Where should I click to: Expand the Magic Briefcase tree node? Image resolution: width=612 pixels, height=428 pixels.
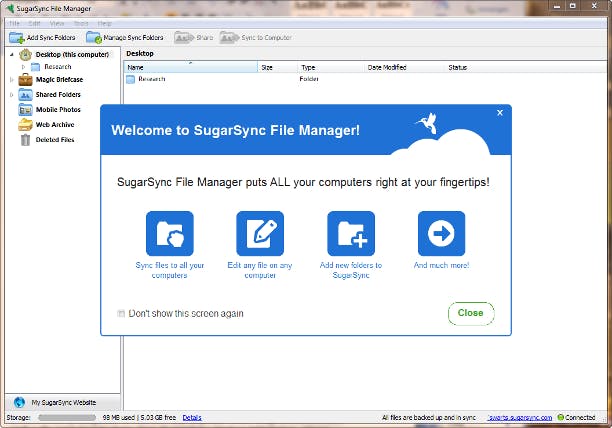12,80
